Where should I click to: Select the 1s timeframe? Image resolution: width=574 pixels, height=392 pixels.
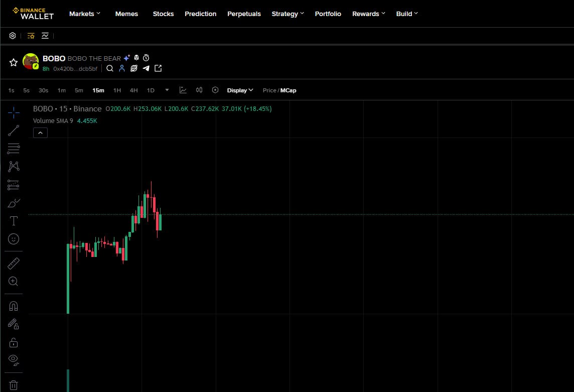12,90
